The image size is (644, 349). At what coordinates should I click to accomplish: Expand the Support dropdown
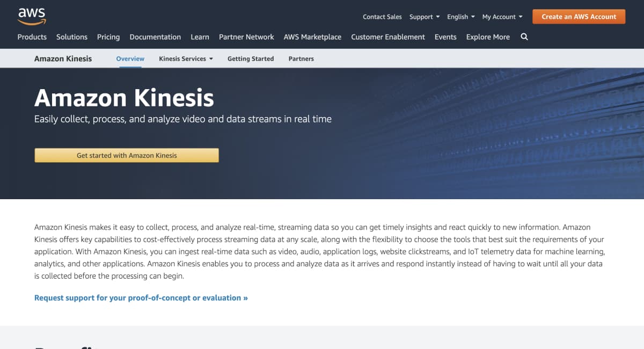tap(425, 17)
